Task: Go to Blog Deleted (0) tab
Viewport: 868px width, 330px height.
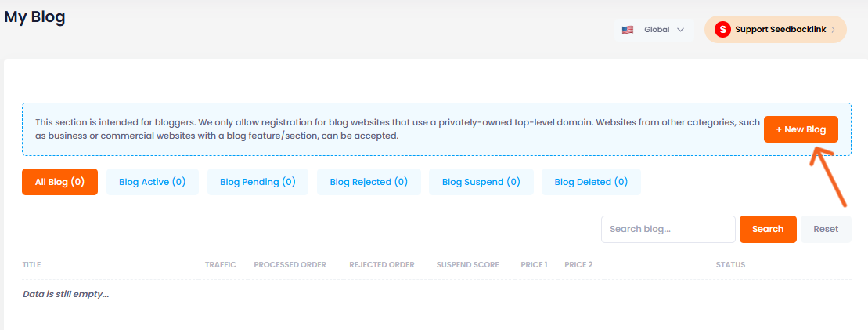Action: 591,182
